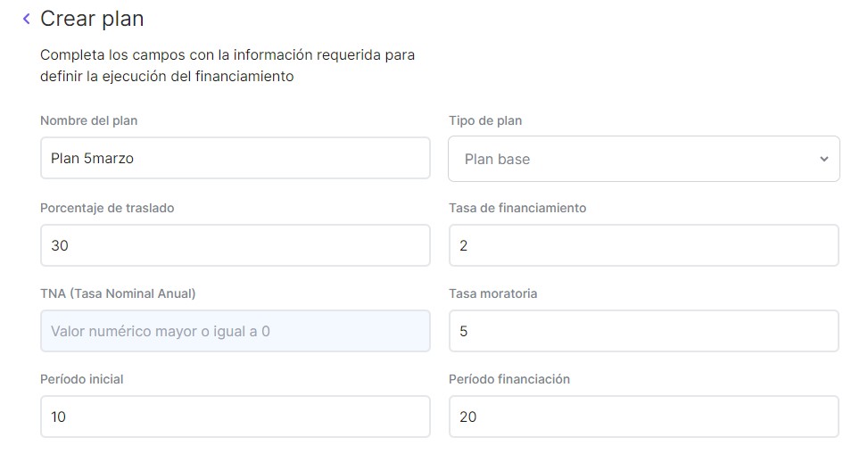
Task: Click the instructions paragraph below the heading
Action: 227,66
